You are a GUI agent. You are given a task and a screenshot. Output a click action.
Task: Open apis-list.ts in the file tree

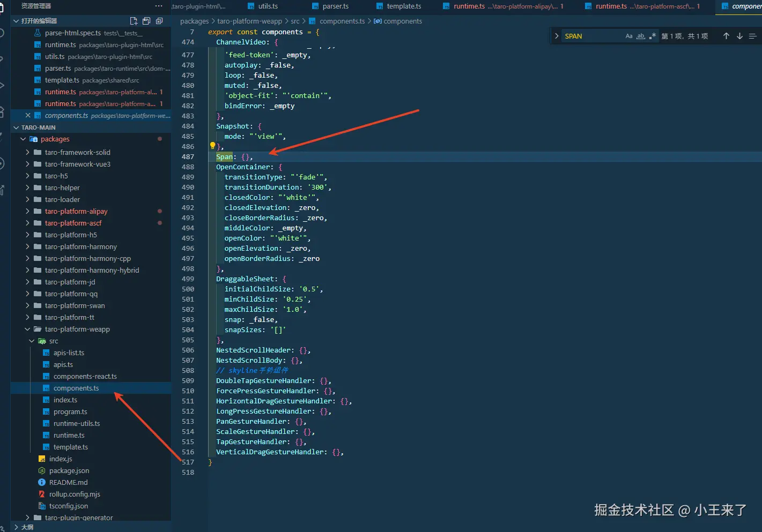(x=69, y=353)
